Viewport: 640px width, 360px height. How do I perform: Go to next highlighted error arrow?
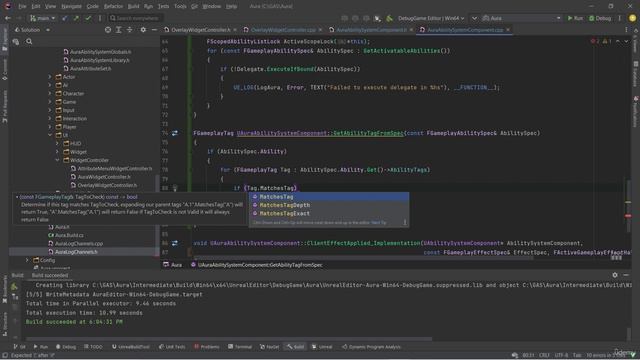click(x=626, y=41)
